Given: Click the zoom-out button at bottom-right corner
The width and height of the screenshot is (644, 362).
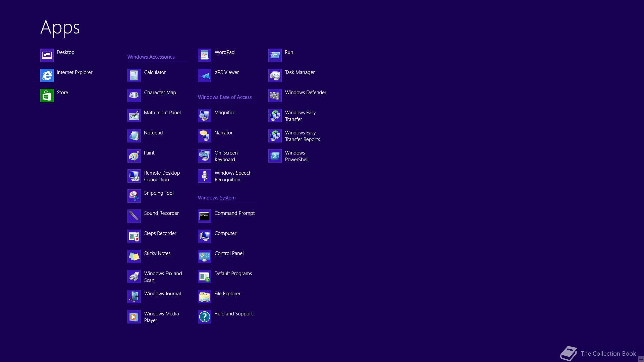Looking at the screenshot, I should (641, 359).
